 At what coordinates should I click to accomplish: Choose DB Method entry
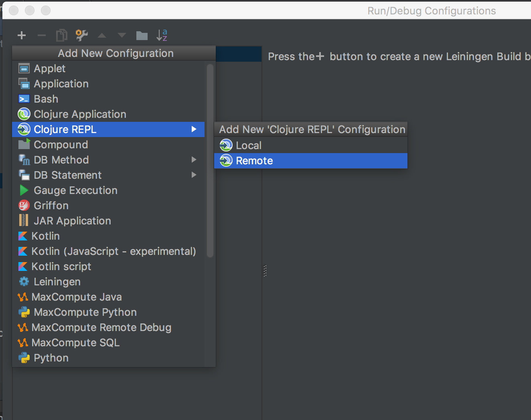(x=108, y=160)
